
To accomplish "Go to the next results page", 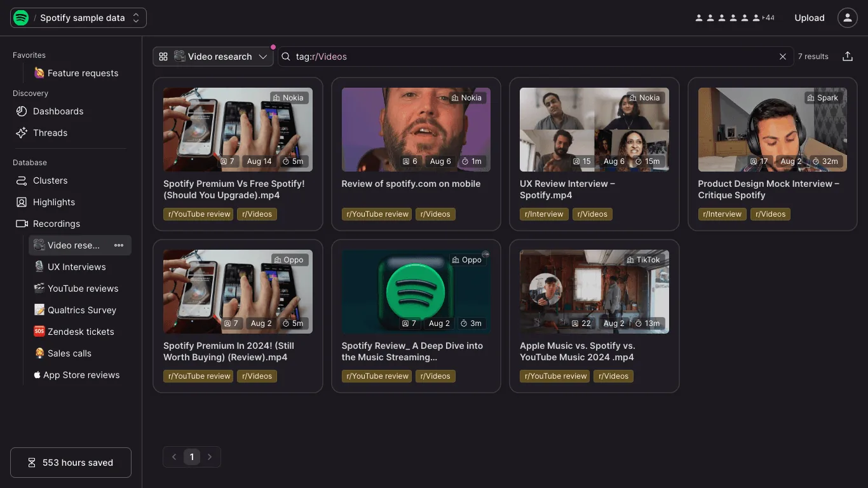I will point(210,457).
